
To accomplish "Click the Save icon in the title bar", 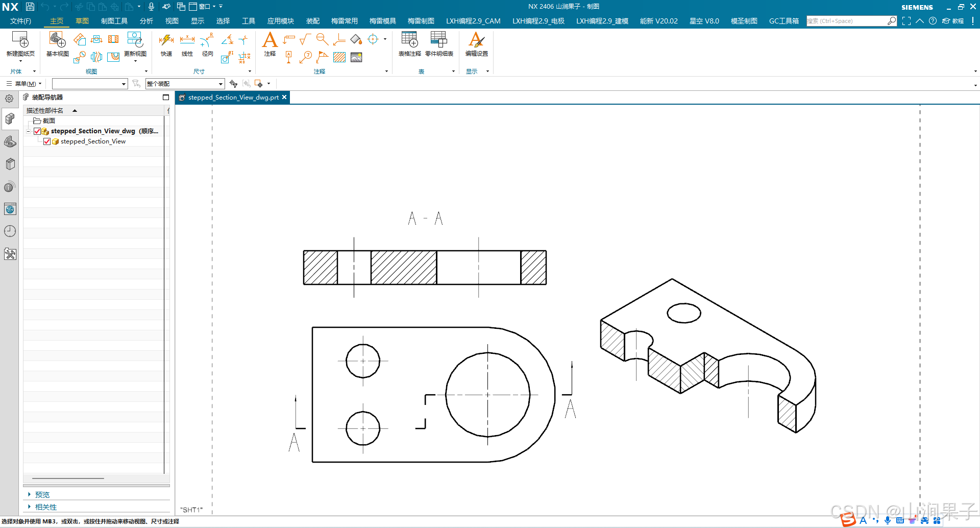I will point(30,7).
